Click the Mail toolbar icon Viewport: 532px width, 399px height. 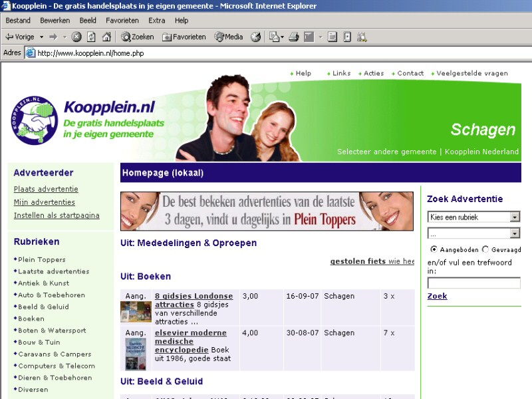274,37
